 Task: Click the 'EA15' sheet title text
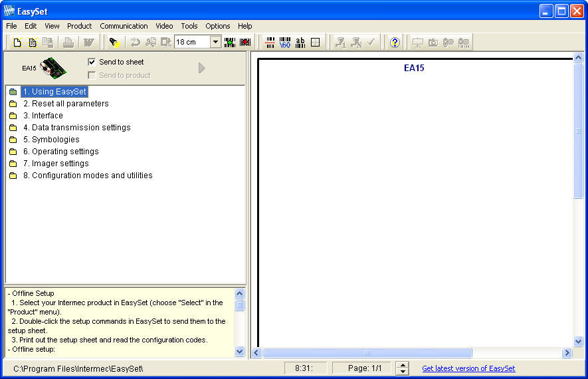(414, 68)
